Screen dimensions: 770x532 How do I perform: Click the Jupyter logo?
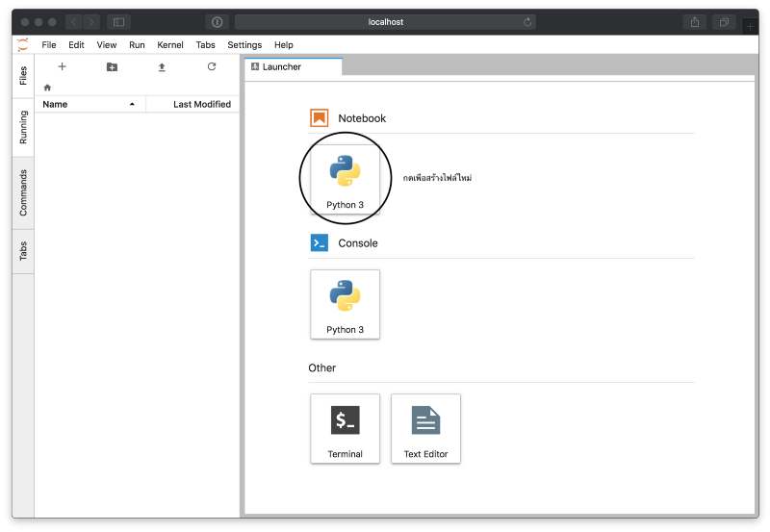[22, 44]
